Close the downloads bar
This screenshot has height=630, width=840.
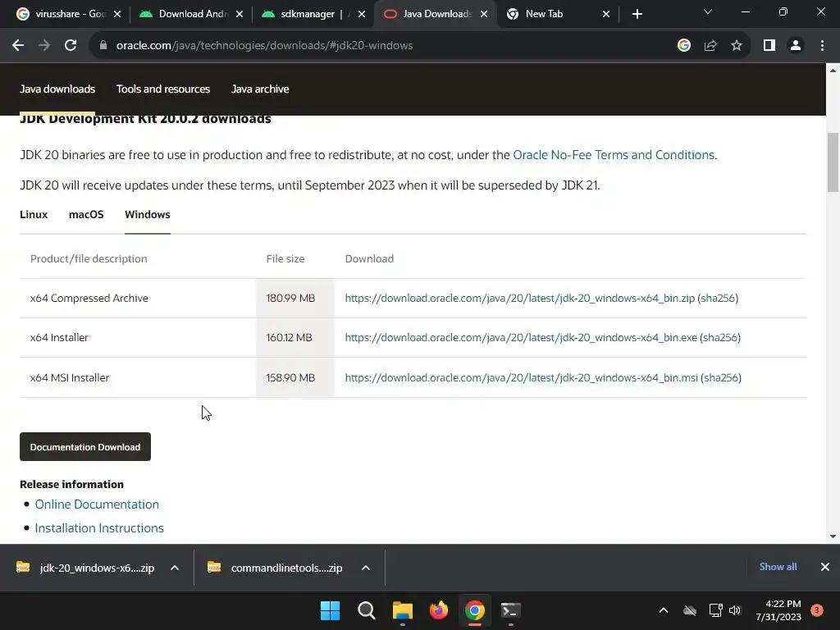click(825, 567)
